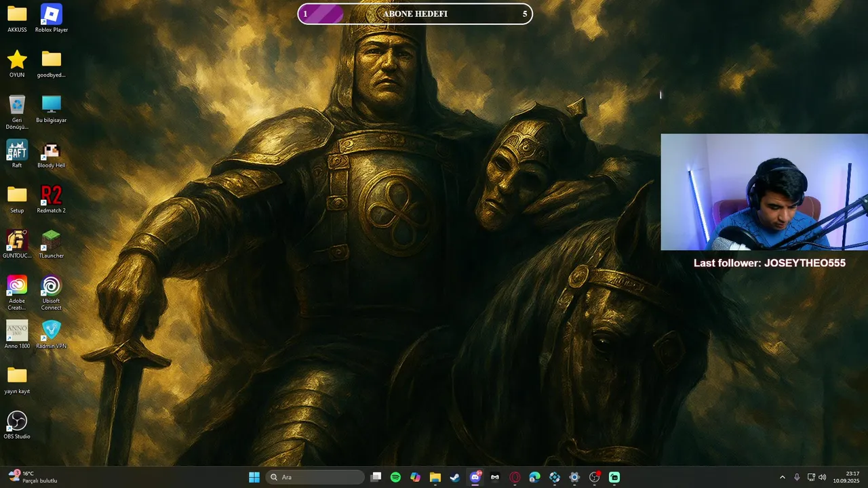Launch the GUNTOUC... game shortcut

pos(17,245)
